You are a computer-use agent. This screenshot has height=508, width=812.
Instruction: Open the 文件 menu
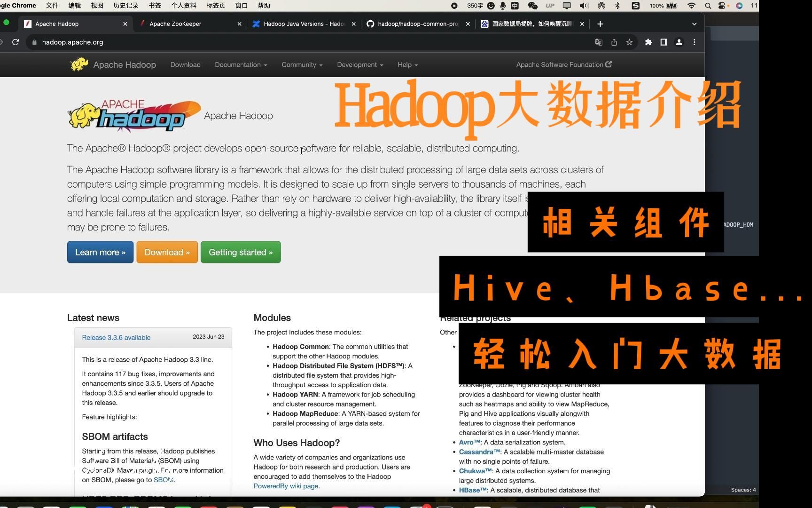pyautogui.click(x=52, y=6)
